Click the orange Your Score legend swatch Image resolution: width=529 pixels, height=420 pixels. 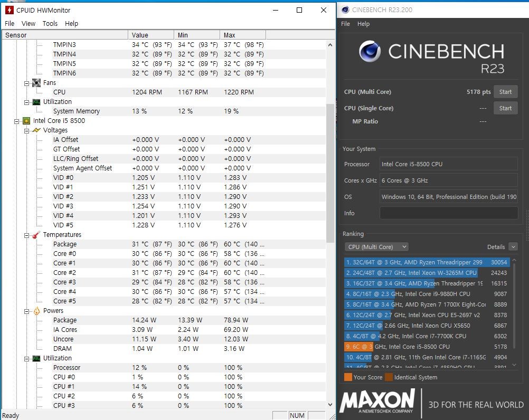pos(348,377)
